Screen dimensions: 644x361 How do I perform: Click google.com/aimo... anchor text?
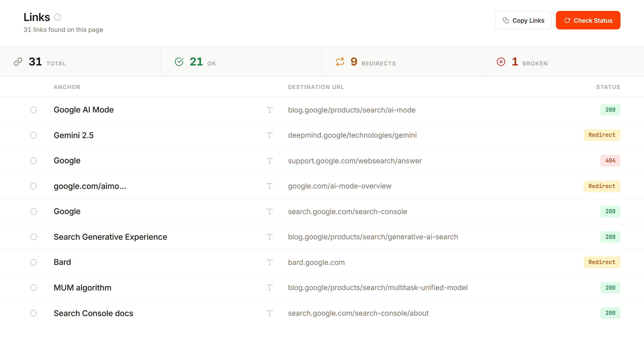click(90, 186)
